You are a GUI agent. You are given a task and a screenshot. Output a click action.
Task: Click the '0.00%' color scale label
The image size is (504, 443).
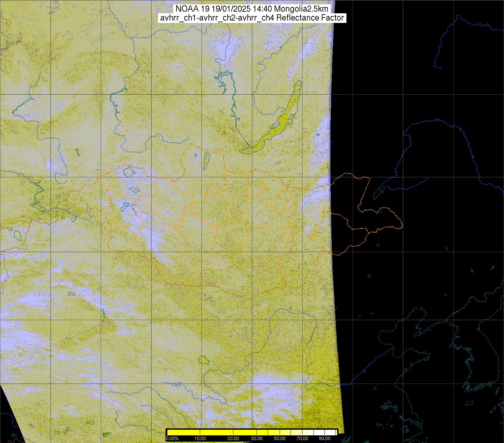click(172, 438)
